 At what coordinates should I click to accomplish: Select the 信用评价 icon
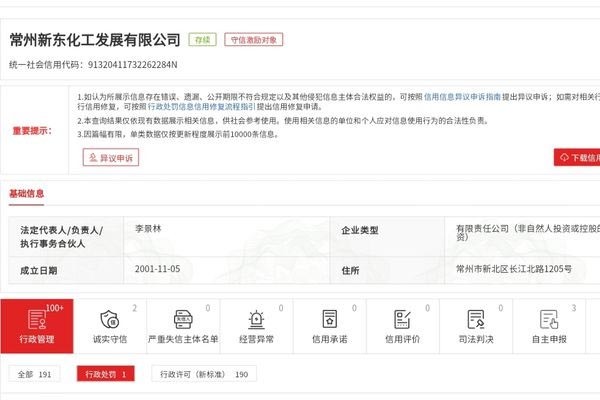(x=402, y=320)
